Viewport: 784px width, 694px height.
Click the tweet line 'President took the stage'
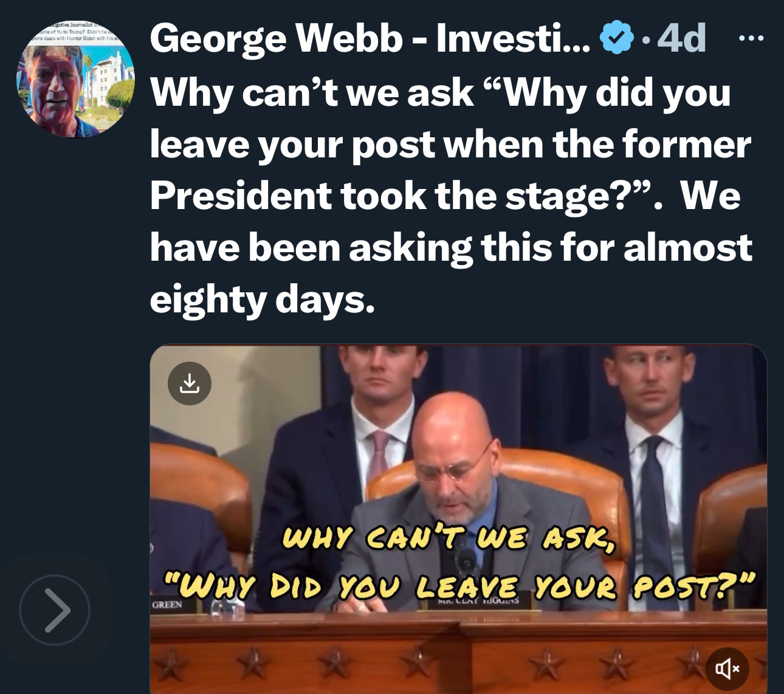pos(445,196)
